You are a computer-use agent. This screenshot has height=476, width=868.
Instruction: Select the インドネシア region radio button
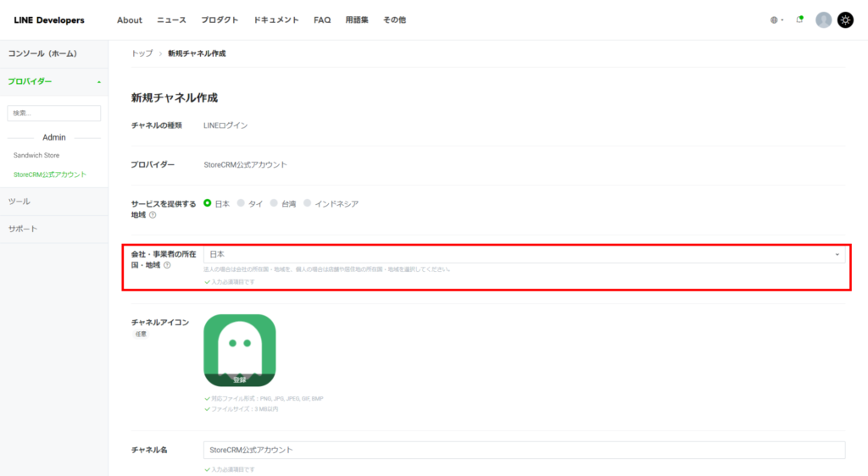point(307,203)
